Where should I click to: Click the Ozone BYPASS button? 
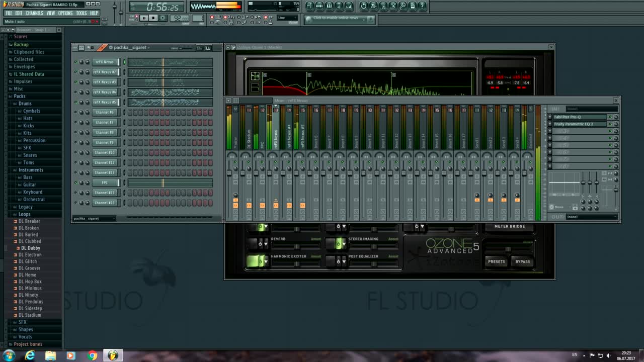(523, 261)
